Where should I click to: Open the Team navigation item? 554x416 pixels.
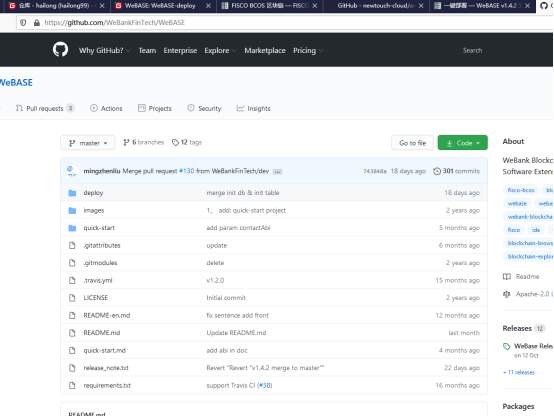(147, 51)
